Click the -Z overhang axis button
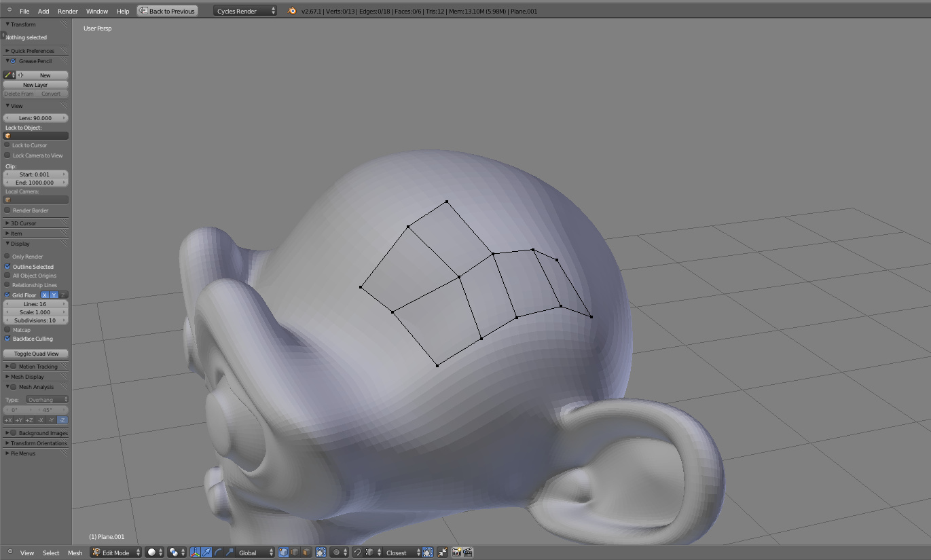Image resolution: width=931 pixels, height=560 pixels. 62,420
